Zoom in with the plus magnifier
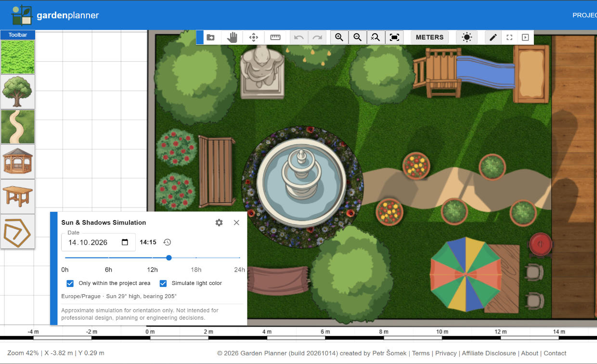Image resolution: width=597 pixels, height=364 pixels. [339, 38]
